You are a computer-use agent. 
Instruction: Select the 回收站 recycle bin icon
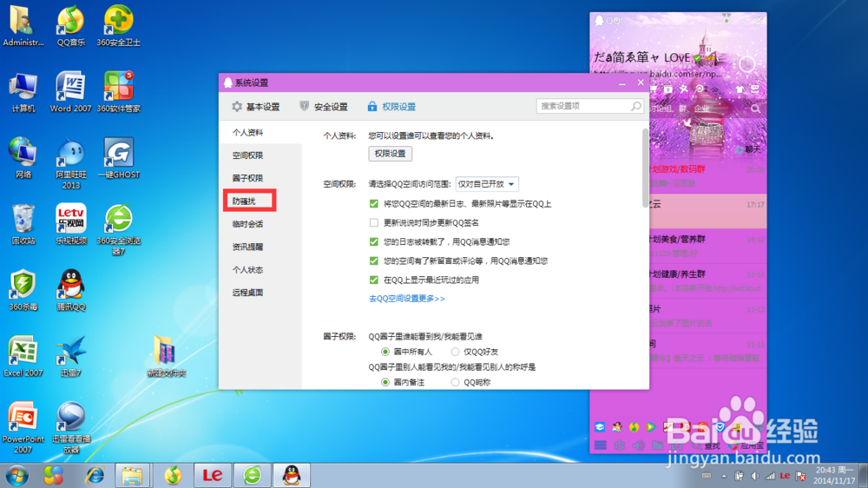23,224
